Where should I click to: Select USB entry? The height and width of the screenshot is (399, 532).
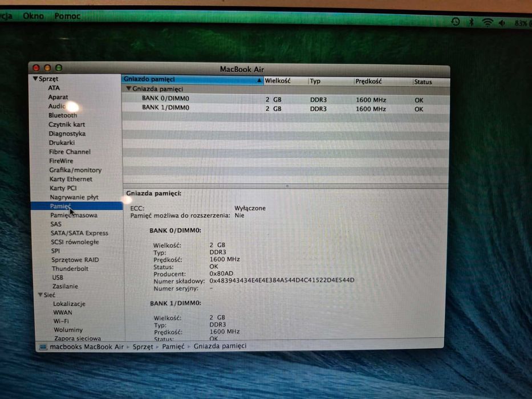pos(58,278)
